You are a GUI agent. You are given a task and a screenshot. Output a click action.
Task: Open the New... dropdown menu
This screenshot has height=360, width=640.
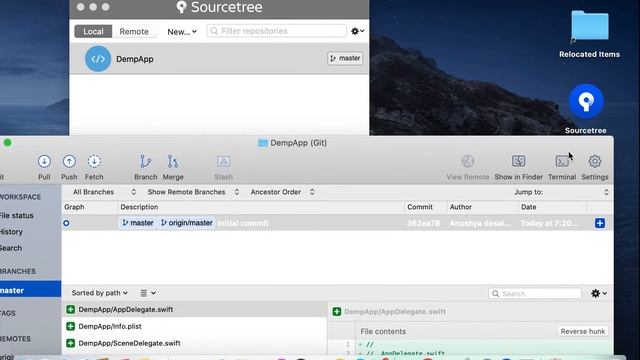click(182, 31)
